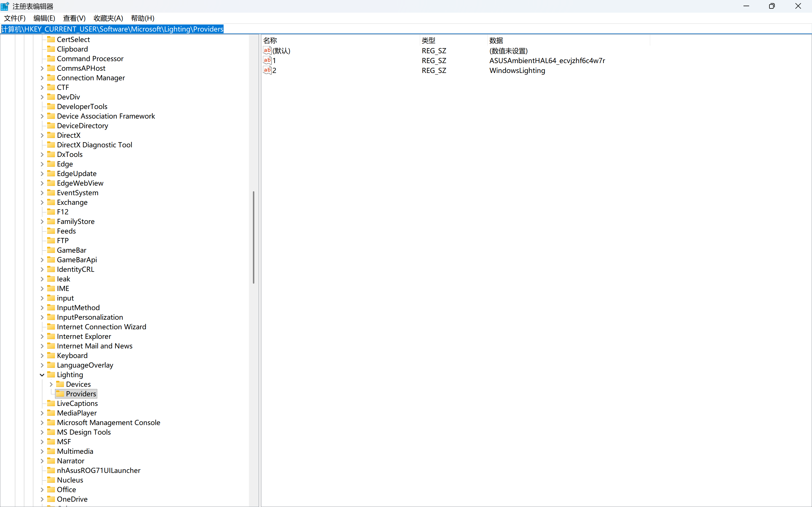Click the string value icon for entry 1

[267, 60]
